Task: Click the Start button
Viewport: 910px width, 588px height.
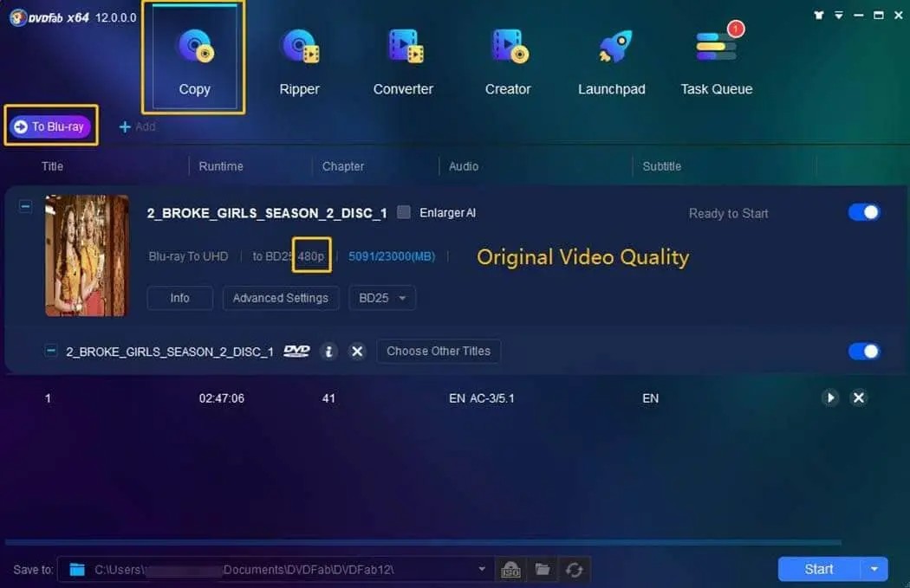Action: (819, 570)
